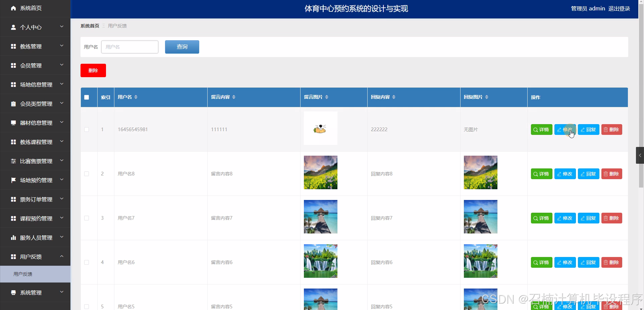Expand 系统管理 via its chevron

pos(62,292)
